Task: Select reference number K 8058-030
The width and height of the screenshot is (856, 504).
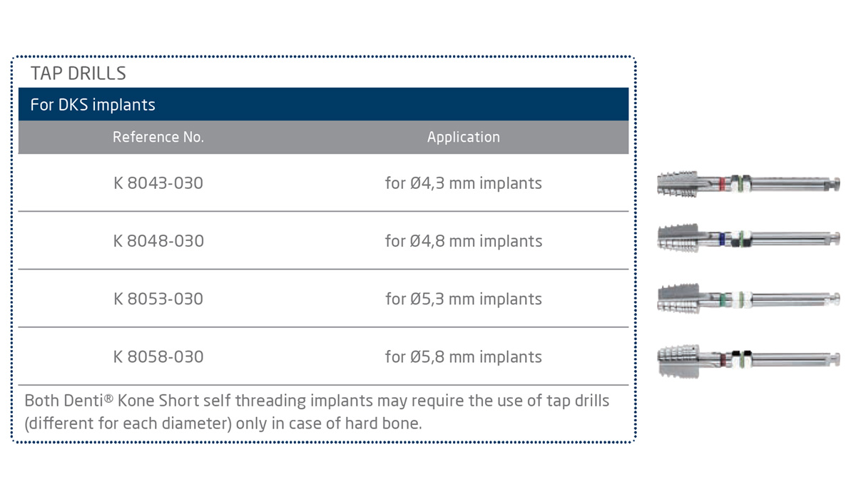Action: point(158,356)
